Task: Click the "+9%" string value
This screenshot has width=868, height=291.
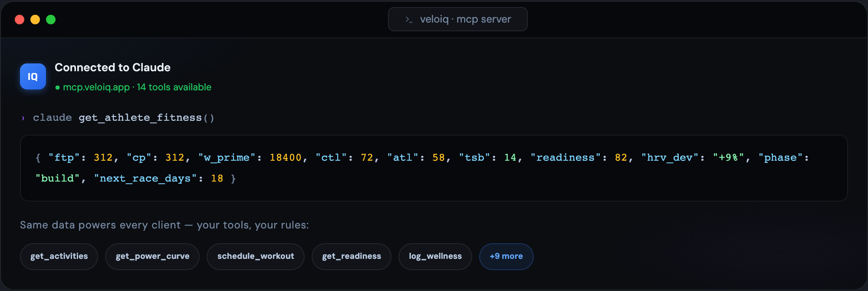Action: click(x=729, y=158)
